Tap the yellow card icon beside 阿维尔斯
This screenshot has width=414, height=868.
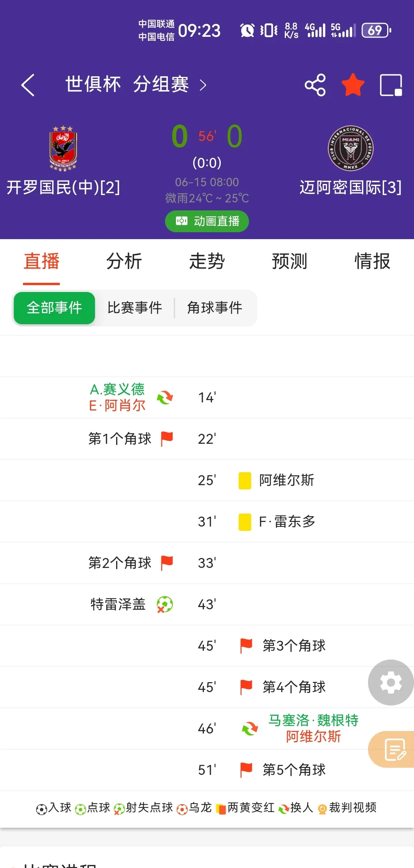coord(245,480)
